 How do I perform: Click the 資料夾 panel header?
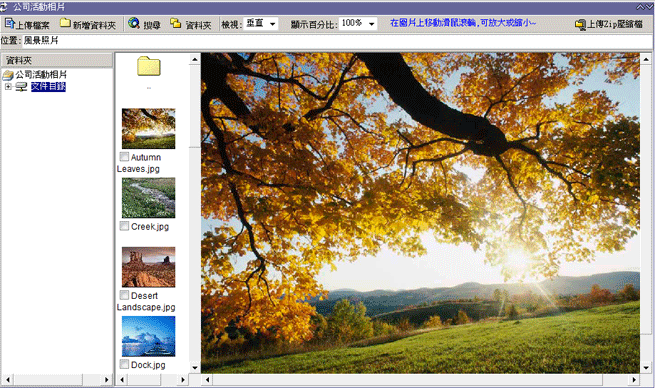(x=57, y=60)
